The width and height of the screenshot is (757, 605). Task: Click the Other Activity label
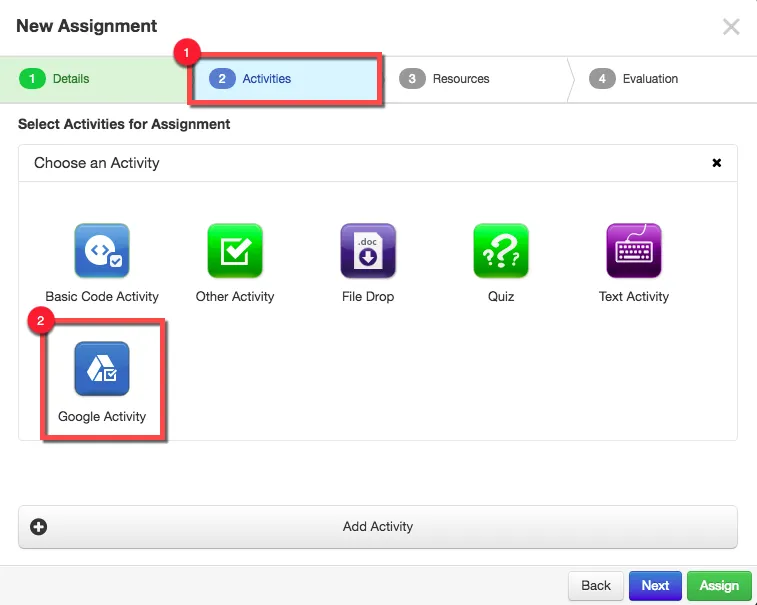[x=235, y=296]
